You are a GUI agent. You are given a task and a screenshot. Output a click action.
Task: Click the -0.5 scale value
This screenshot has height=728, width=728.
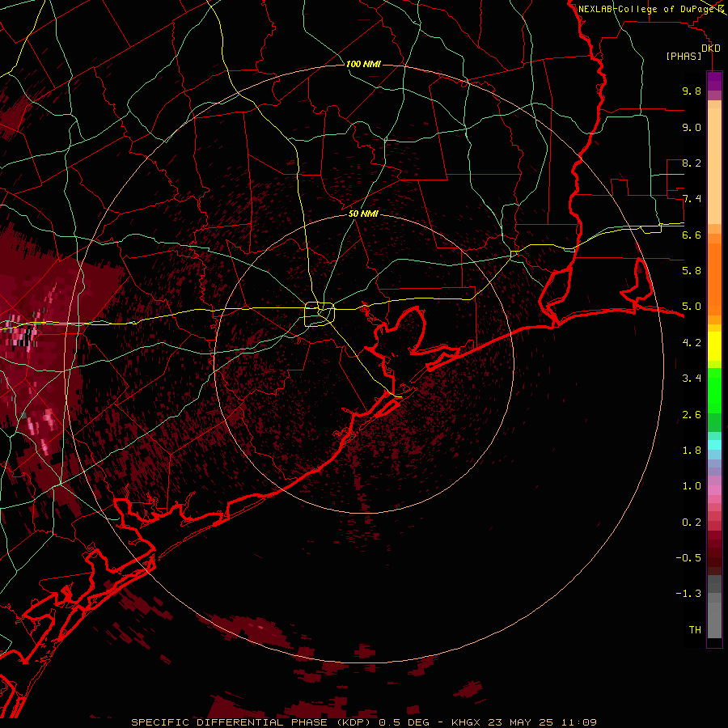[x=688, y=558]
